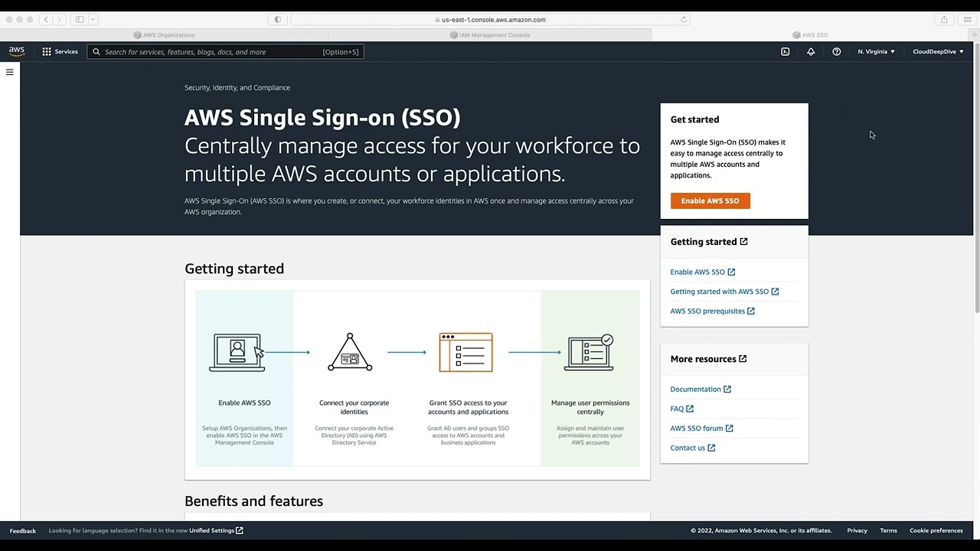The width and height of the screenshot is (980, 551).
Task: Click the AWS logo home icon
Action: tap(16, 51)
